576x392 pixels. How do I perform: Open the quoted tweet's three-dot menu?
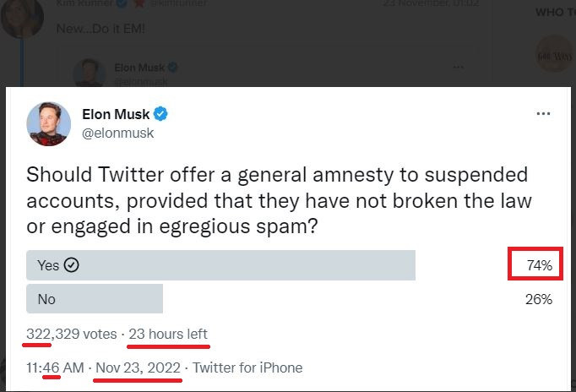tap(459, 67)
